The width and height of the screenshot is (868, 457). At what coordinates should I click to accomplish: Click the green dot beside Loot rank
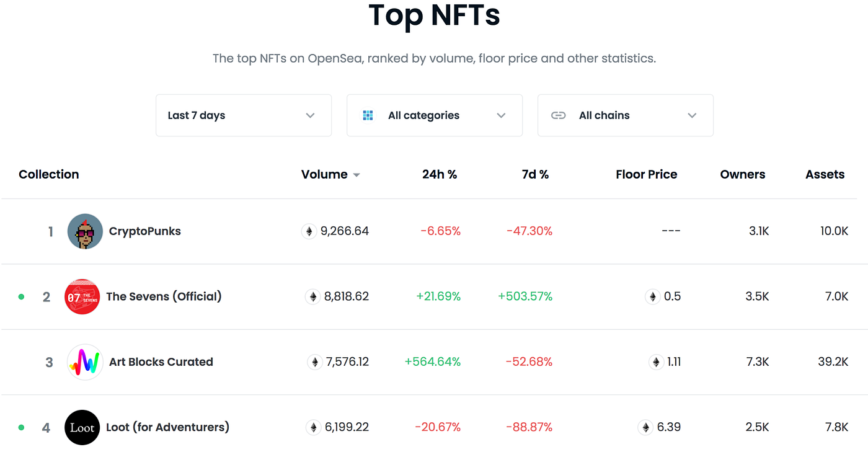coord(22,427)
